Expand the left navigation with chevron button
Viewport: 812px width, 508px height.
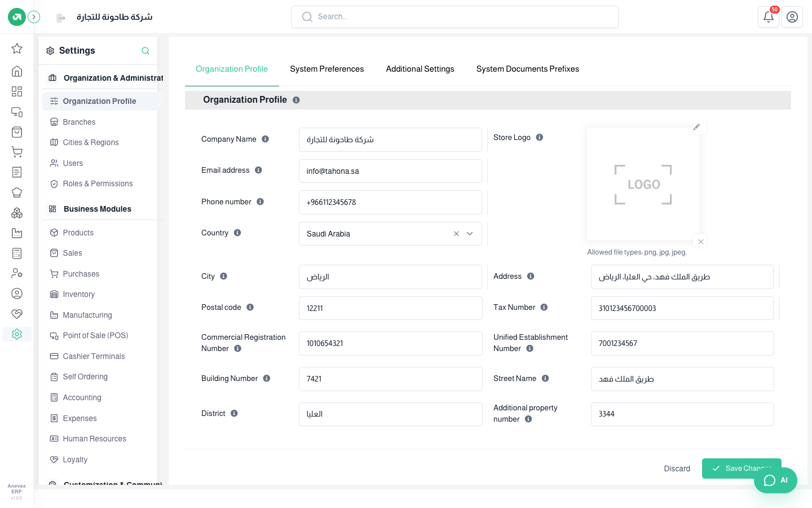pyautogui.click(x=34, y=17)
